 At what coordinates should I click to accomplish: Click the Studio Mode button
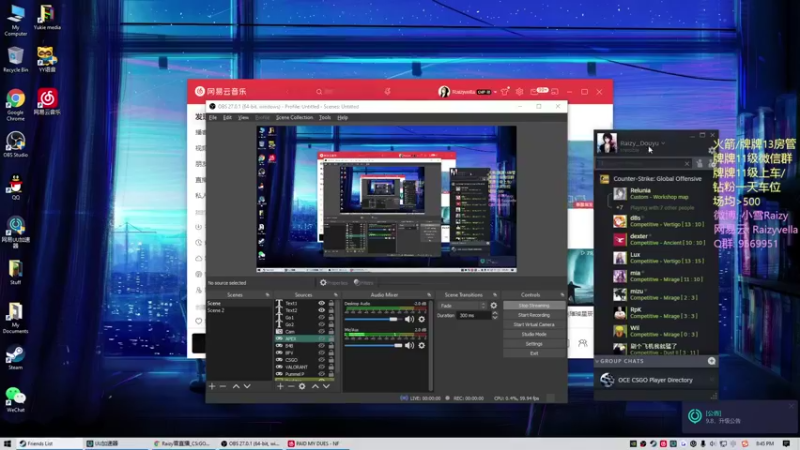[x=534, y=335]
